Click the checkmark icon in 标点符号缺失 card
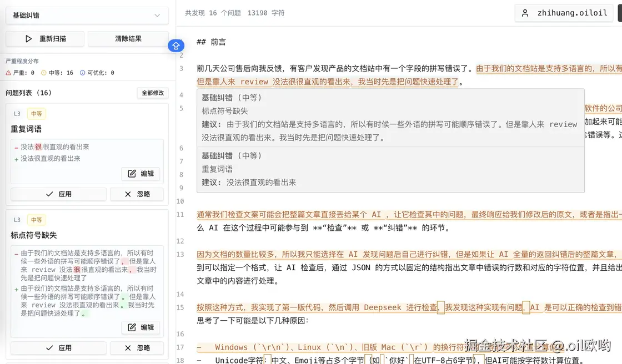The width and height of the screenshot is (622, 364). click(49, 348)
